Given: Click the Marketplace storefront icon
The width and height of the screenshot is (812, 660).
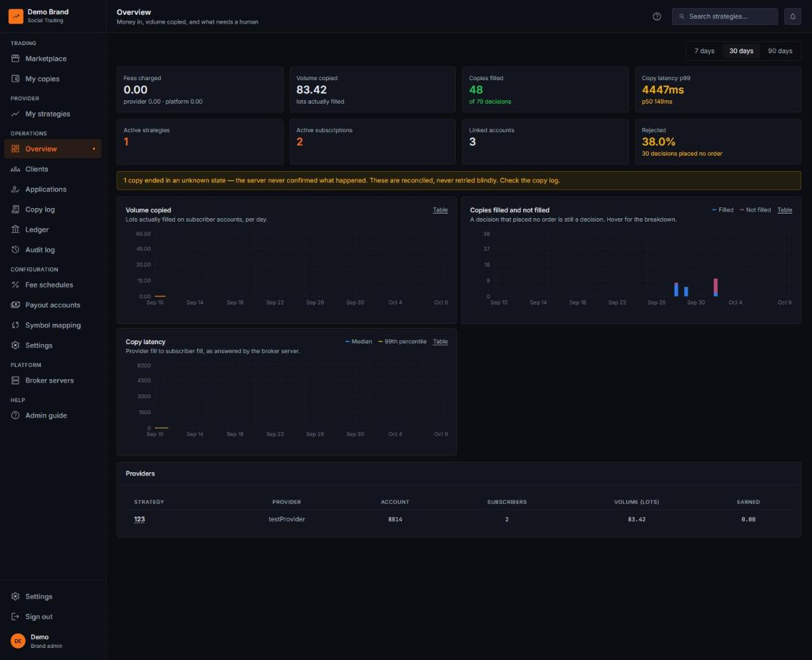Looking at the screenshot, I should pyautogui.click(x=15, y=59).
